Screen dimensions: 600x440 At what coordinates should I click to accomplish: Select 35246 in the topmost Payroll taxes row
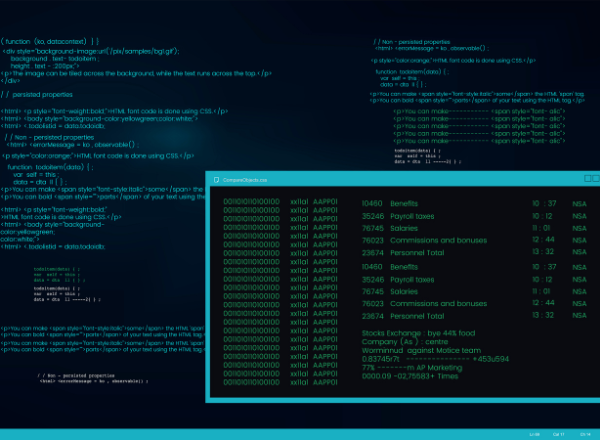click(372, 215)
